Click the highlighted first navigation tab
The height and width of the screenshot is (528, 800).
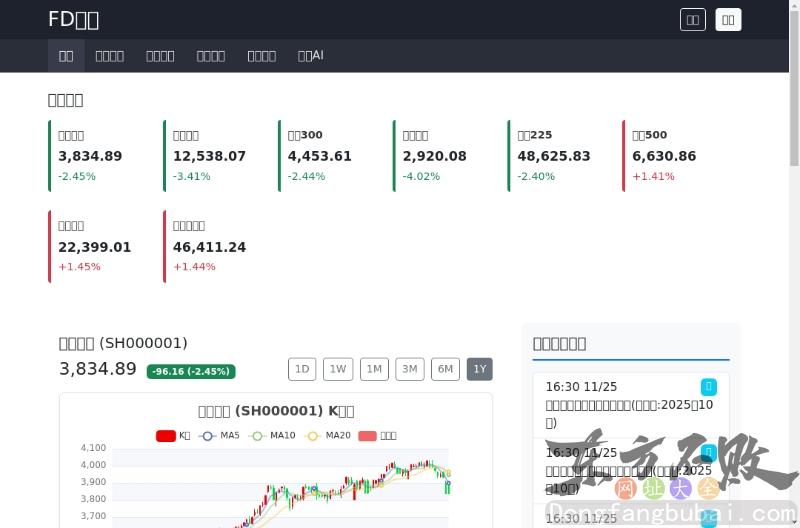click(x=66, y=56)
